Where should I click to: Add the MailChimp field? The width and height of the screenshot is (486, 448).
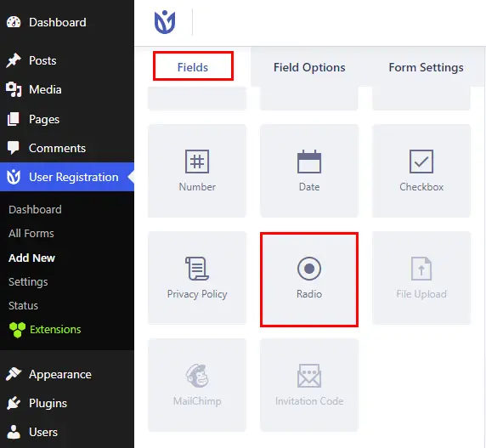point(197,385)
